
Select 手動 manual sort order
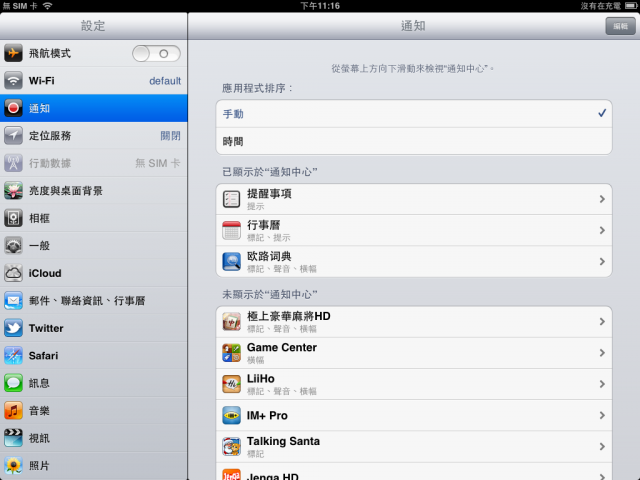click(414, 114)
